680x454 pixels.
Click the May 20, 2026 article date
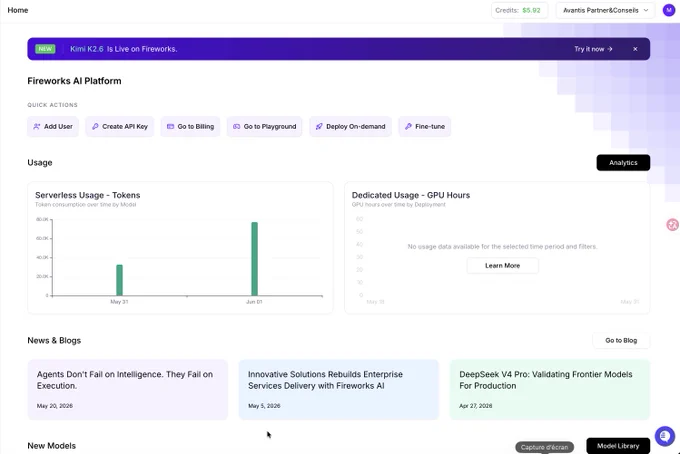[x=55, y=406]
